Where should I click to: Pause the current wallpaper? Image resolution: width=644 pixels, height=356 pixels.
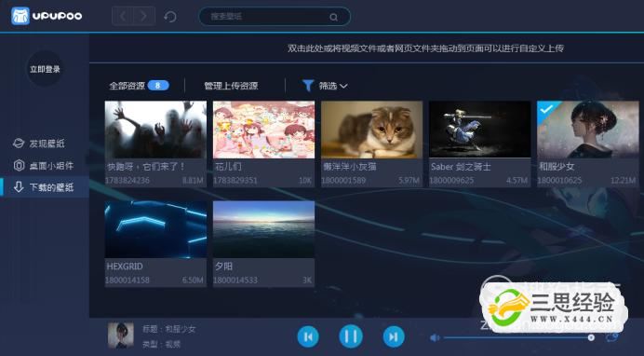(351, 336)
